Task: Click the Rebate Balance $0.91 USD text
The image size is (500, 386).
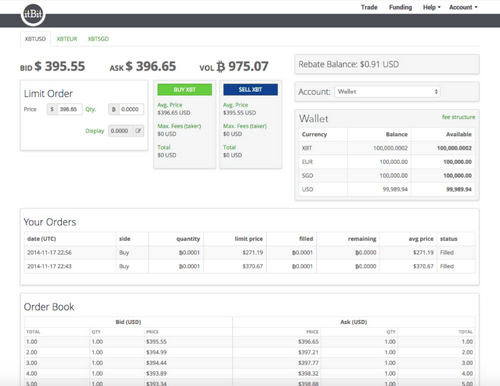Action: 349,64
